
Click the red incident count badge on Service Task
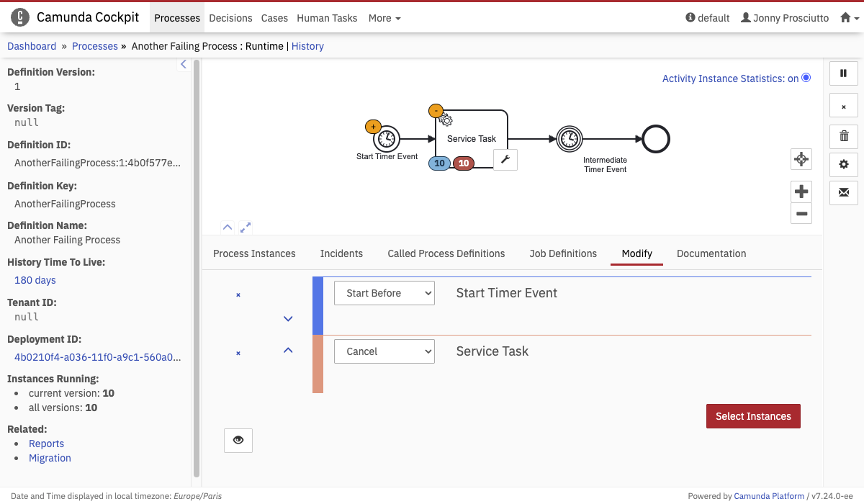pyautogui.click(x=464, y=163)
